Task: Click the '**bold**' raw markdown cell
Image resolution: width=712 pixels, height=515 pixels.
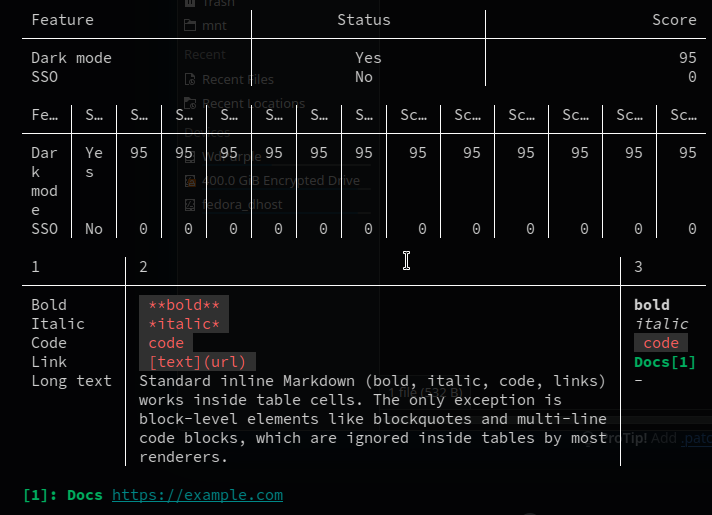Action: [x=184, y=305]
